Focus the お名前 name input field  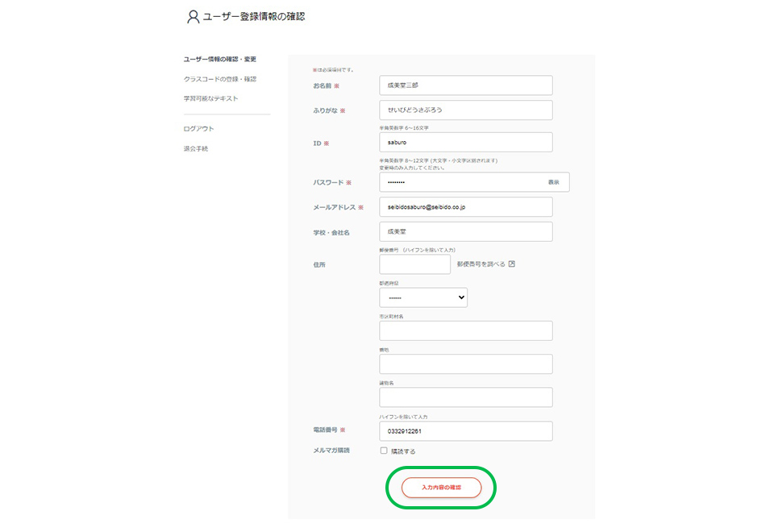click(465, 85)
